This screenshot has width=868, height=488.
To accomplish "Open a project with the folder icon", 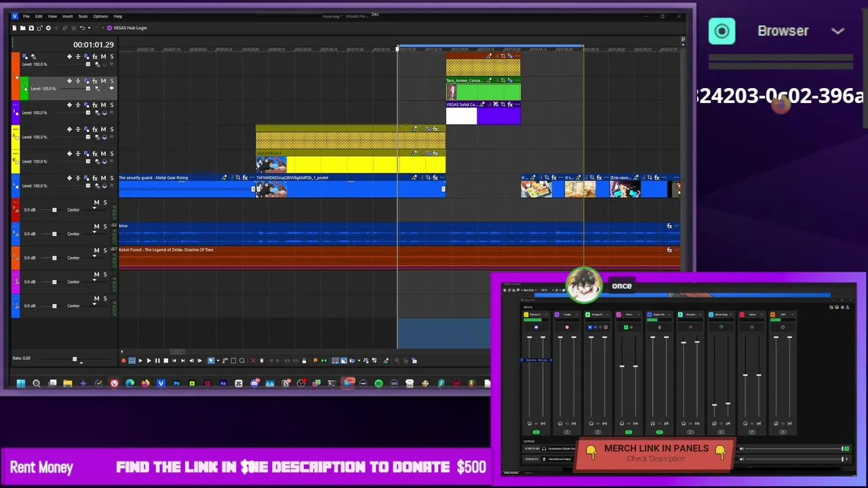I will [22, 28].
